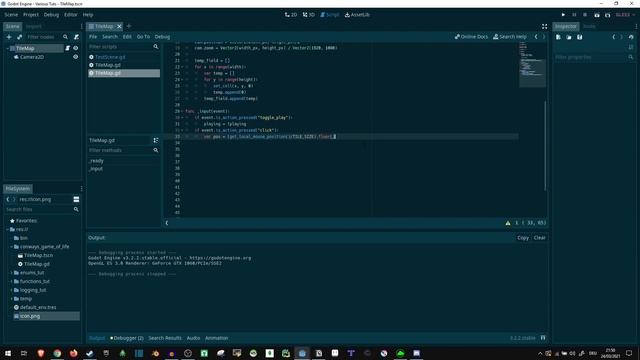Pause the running scene
The width and height of the screenshot is (640, 360).
[x=574, y=15]
